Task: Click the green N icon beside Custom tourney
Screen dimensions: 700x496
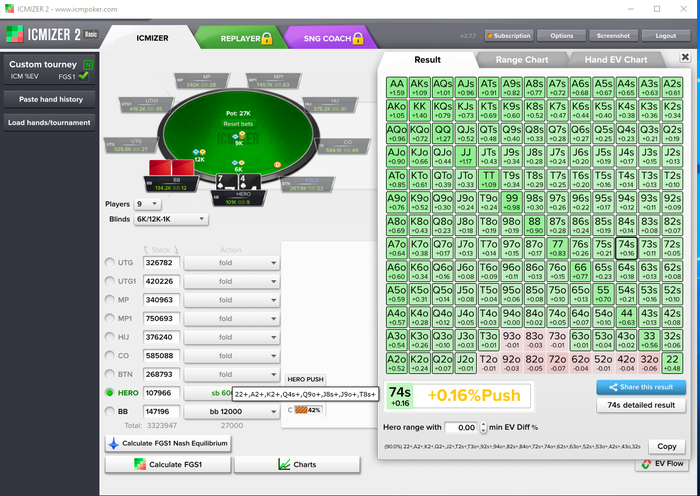Action: point(88,65)
